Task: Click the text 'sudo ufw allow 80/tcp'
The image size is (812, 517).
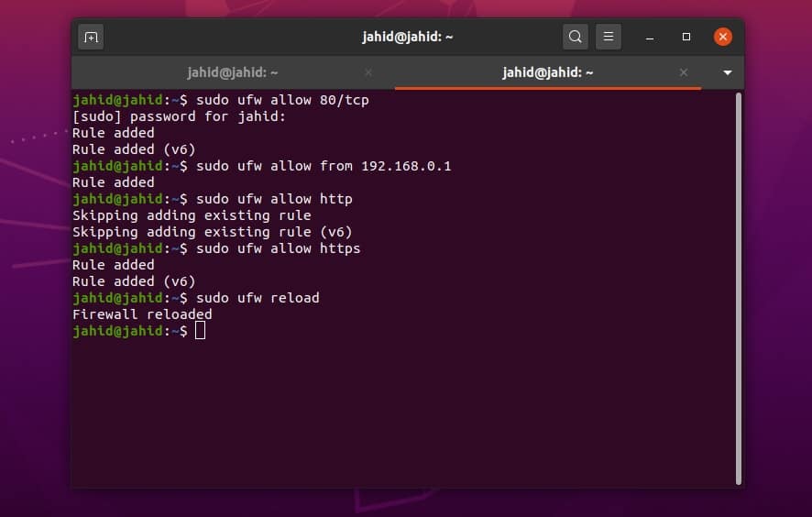Action: 282,100
